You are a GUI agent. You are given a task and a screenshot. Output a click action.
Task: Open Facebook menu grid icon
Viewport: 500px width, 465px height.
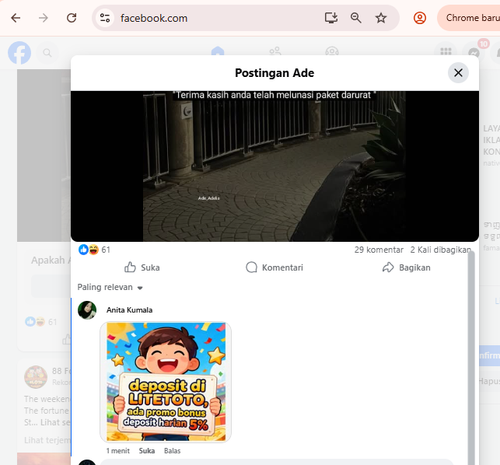tap(446, 52)
